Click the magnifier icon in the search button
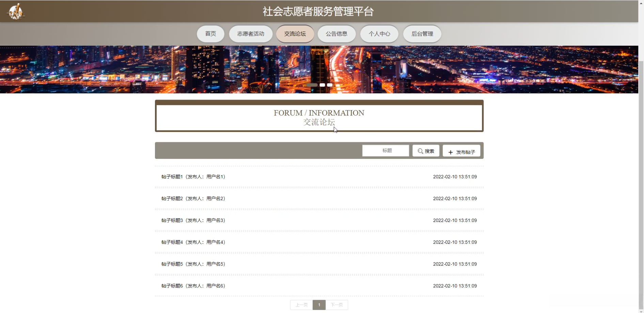 [x=420, y=151]
